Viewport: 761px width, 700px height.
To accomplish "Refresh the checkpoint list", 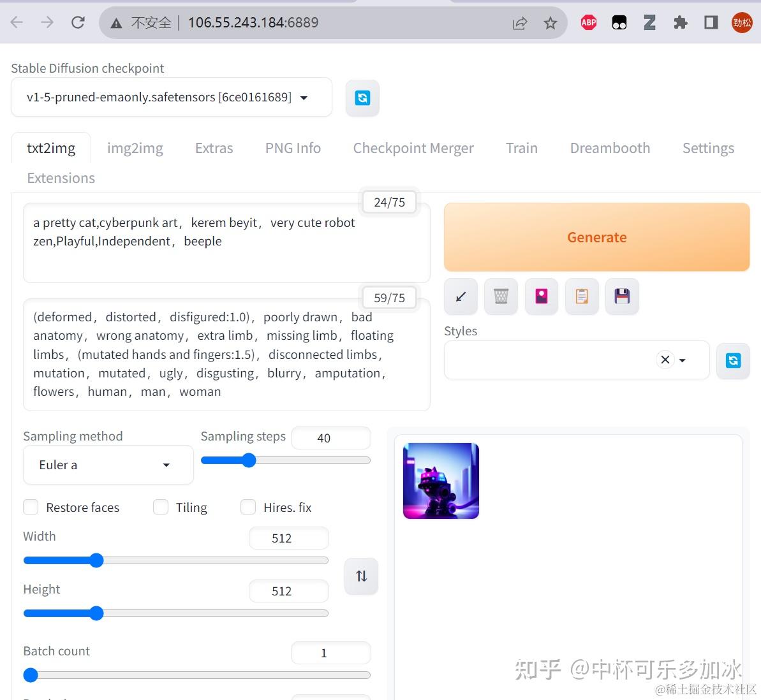I will point(362,98).
